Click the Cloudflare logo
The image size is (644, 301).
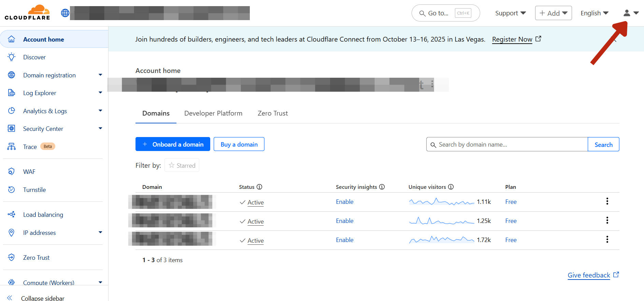pos(27,13)
